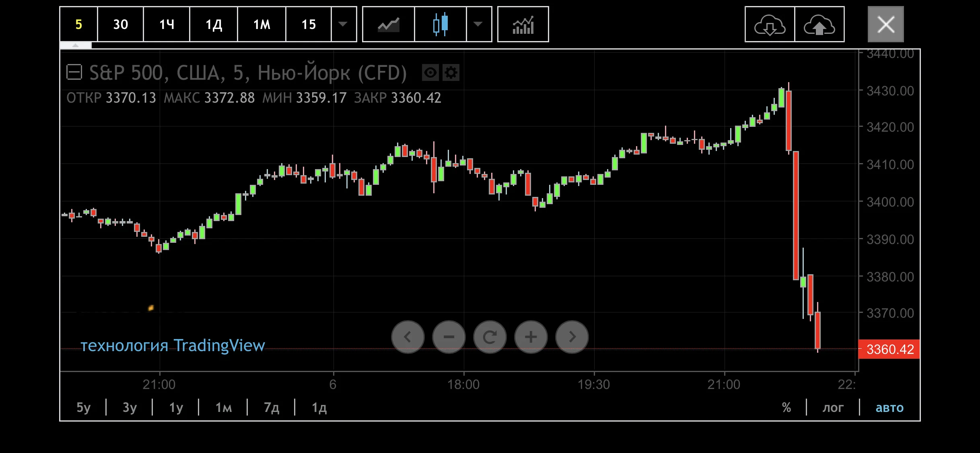Select candlestick chart style

[x=440, y=24]
